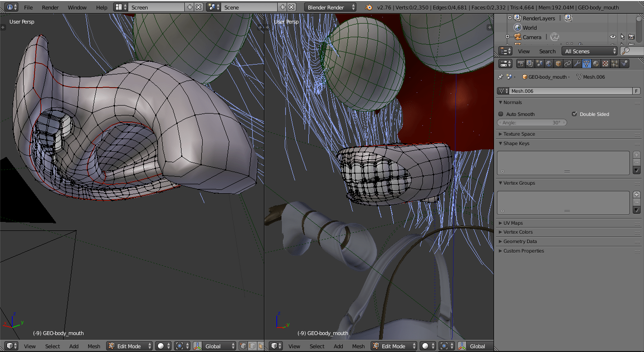Viewport: 644px width, 352px height.
Task: Disable the Double Sided checkbox
Action: (x=574, y=114)
